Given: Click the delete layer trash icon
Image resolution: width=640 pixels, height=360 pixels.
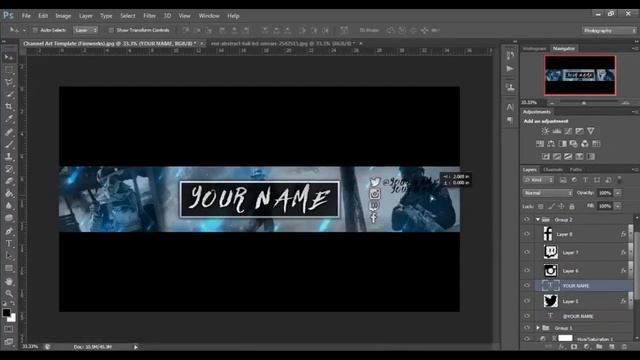Looking at the screenshot, I should [x=624, y=347].
